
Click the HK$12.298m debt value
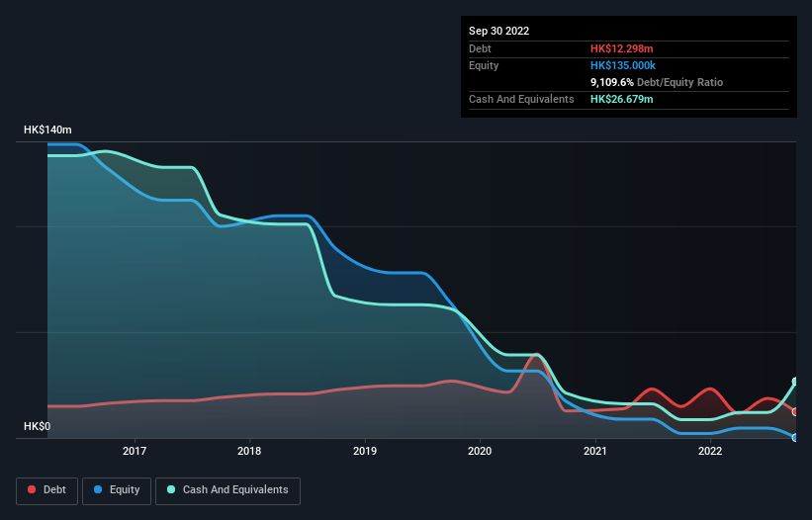(621, 48)
